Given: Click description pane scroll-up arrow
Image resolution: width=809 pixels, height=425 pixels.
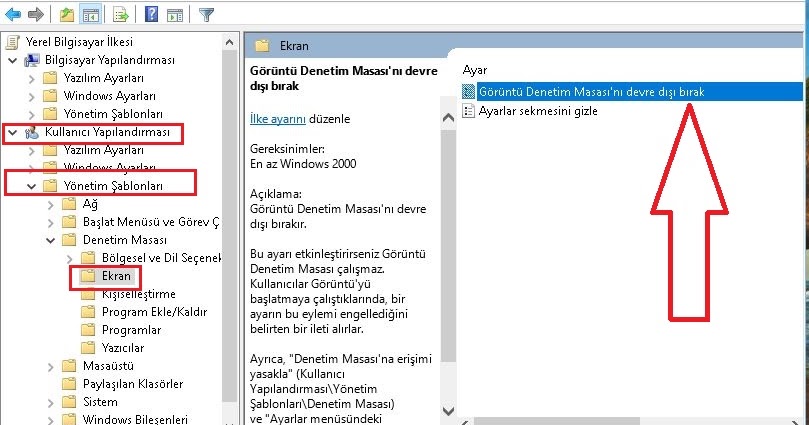Looking at the screenshot, I should 448,118.
